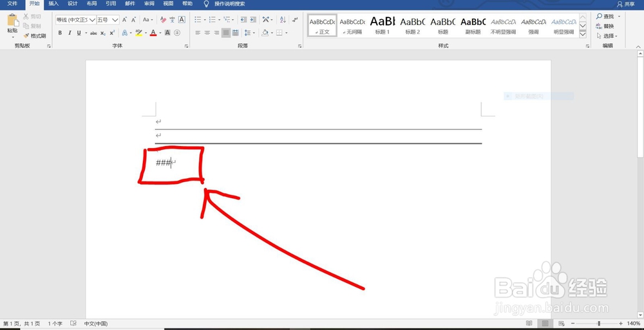644x330 pixels.
Task: Click the Find (查找) button
Action: pyautogui.click(x=605, y=17)
